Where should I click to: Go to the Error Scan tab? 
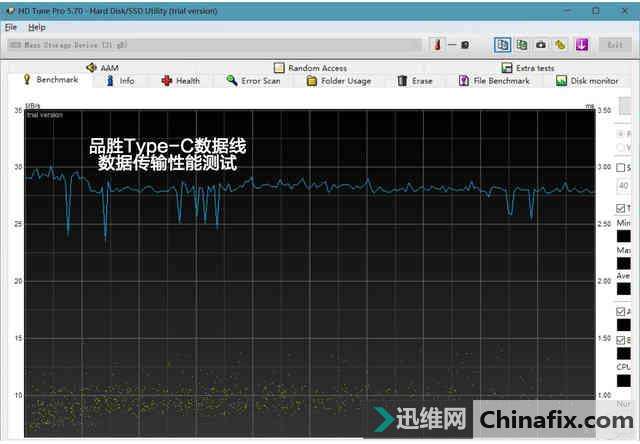(x=253, y=81)
